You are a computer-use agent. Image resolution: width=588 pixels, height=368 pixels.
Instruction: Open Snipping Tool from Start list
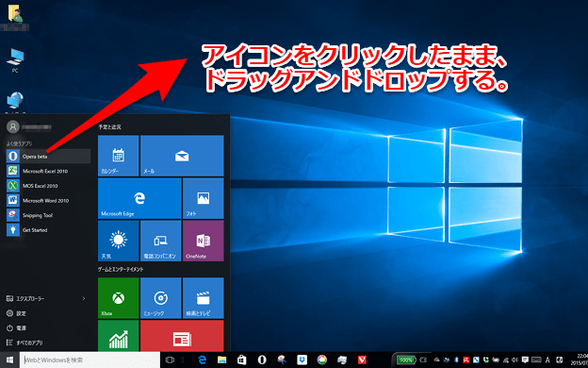point(48,215)
